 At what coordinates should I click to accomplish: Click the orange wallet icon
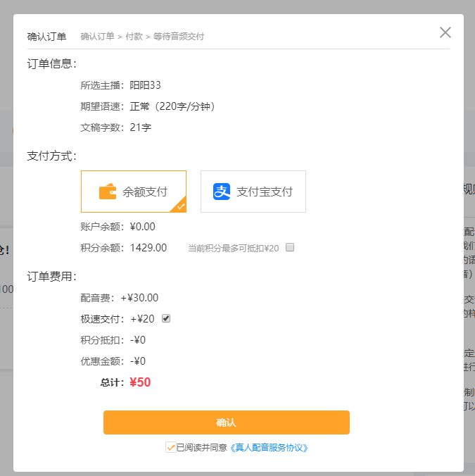pos(107,192)
